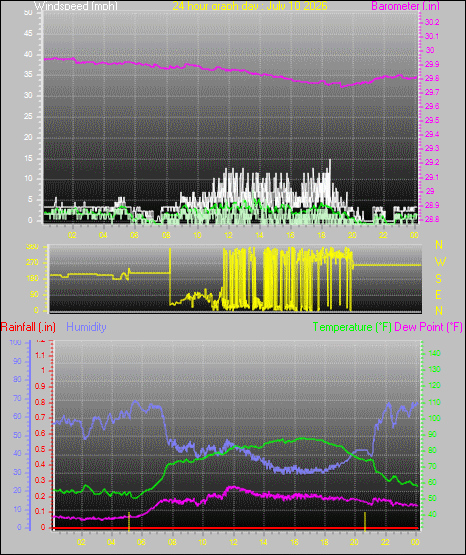Click the 0.8 value on rainfall axis
466x555 pixels.
[40, 402]
